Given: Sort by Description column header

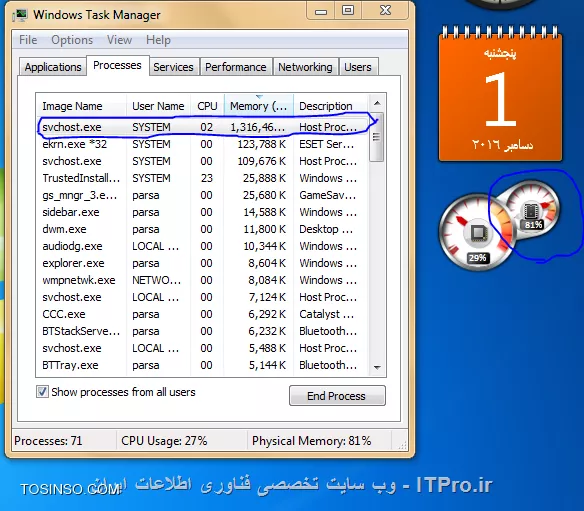Looking at the screenshot, I should [x=331, y=106].
